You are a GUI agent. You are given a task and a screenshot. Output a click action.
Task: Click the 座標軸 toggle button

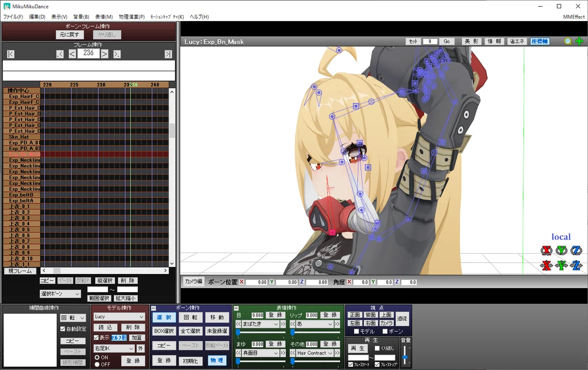540,42
